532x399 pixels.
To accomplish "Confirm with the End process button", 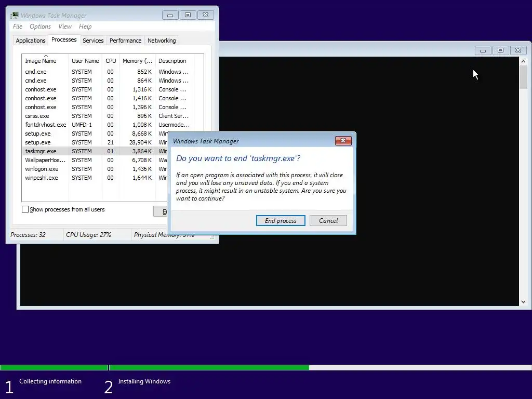I will 281,220.
